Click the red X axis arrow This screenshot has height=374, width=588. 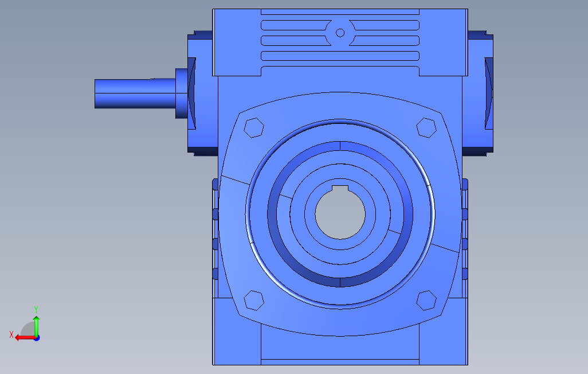[x=25, y=338]
